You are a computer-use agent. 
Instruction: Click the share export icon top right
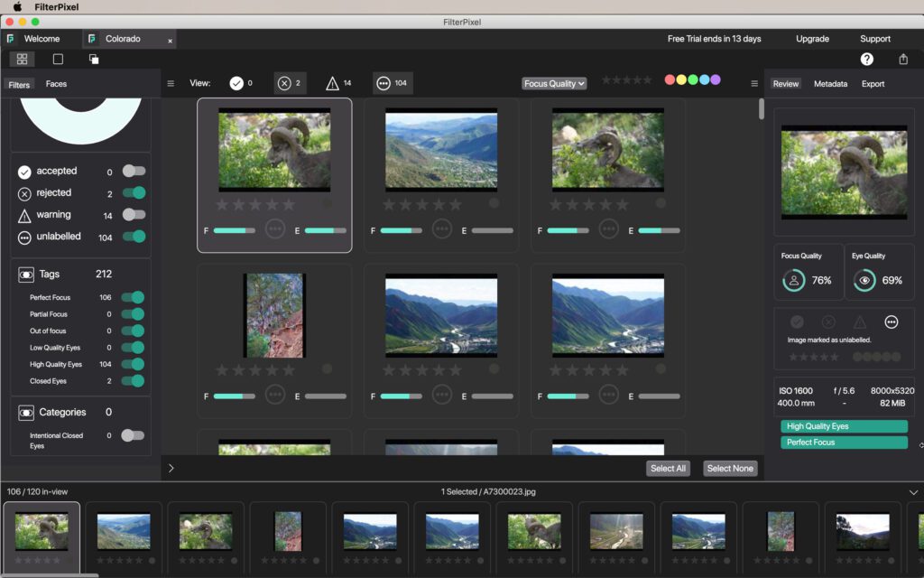click(903, 60)
